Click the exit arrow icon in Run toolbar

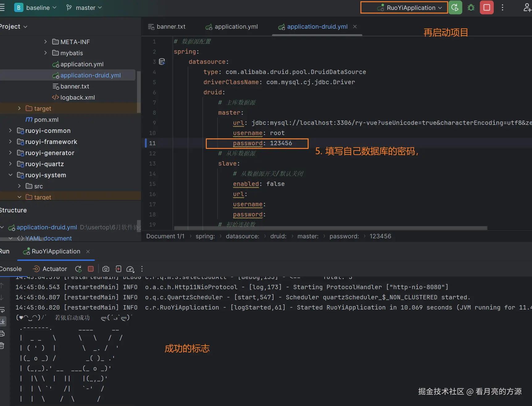tap(118, 269)
